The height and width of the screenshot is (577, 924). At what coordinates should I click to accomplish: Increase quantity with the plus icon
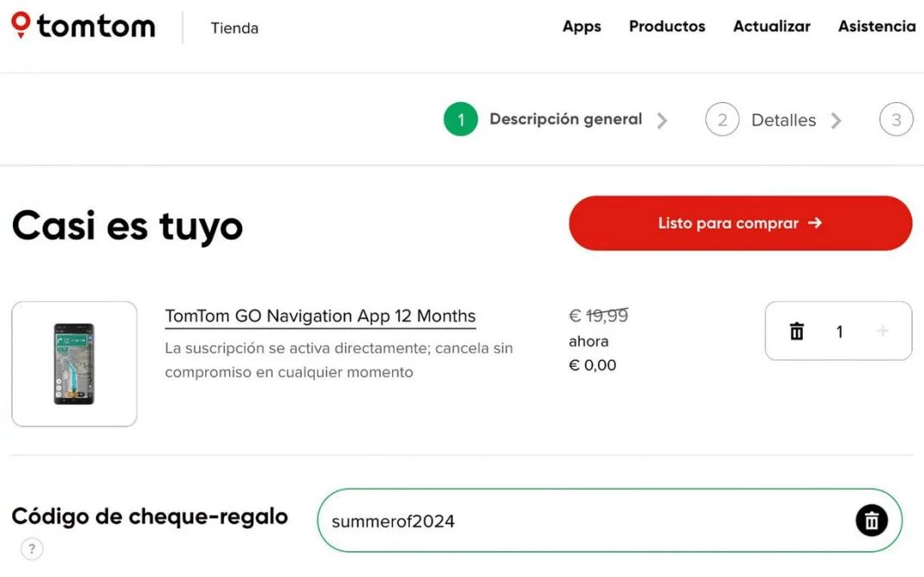(882, 331)
